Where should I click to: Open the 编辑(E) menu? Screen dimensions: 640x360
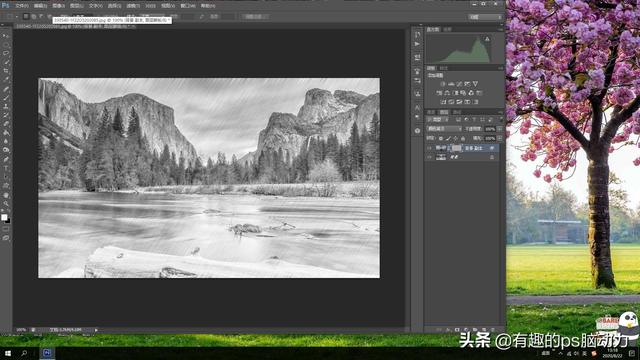[40, 6]
